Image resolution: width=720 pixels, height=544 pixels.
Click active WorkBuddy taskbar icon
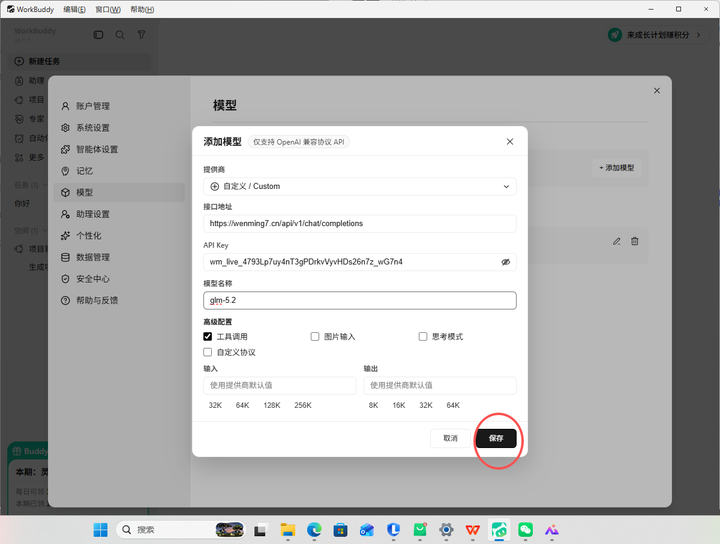pos(499,530)
